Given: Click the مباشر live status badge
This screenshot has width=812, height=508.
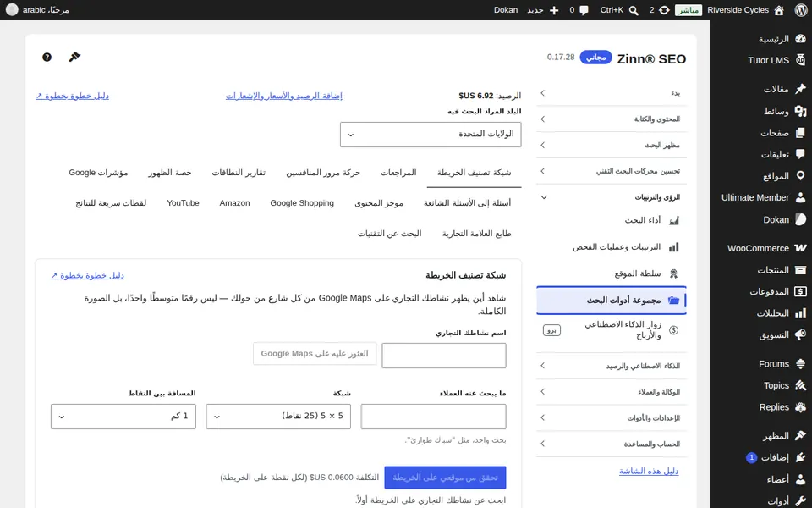Looking at the screenshot, I should coord(689,10).
